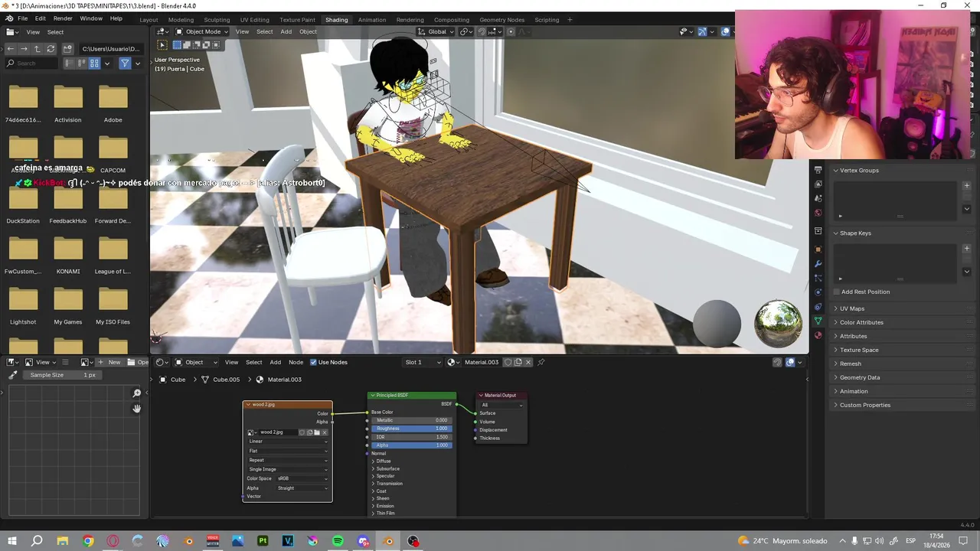Switch to the Modeling workspace tab
Image resolution: width=980 pixels, height=551 pixels.
click(x=181, y=19)
